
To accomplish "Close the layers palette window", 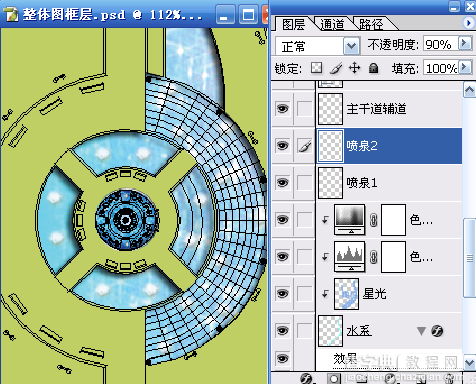I will 470,6.
